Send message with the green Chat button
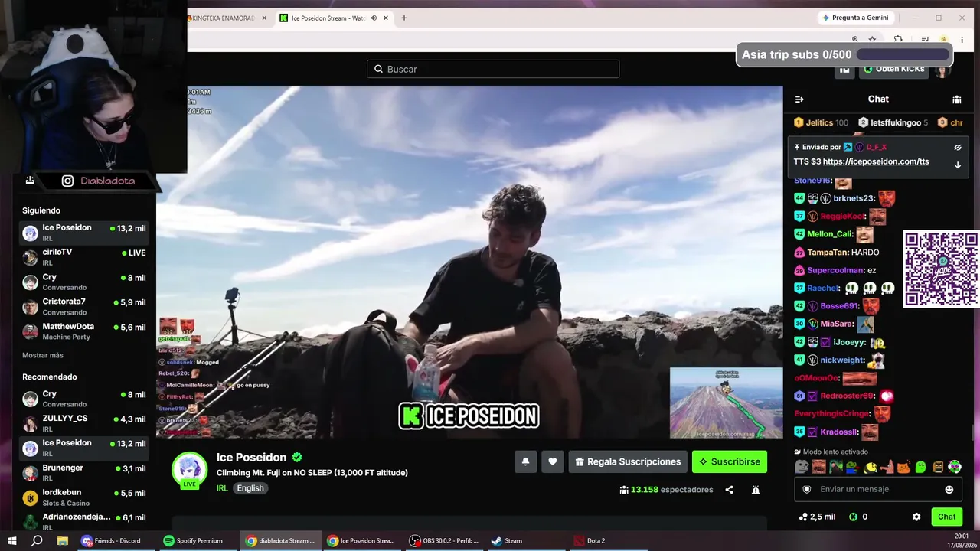Screen dimensions: 980x551 (x=947, y=517)
